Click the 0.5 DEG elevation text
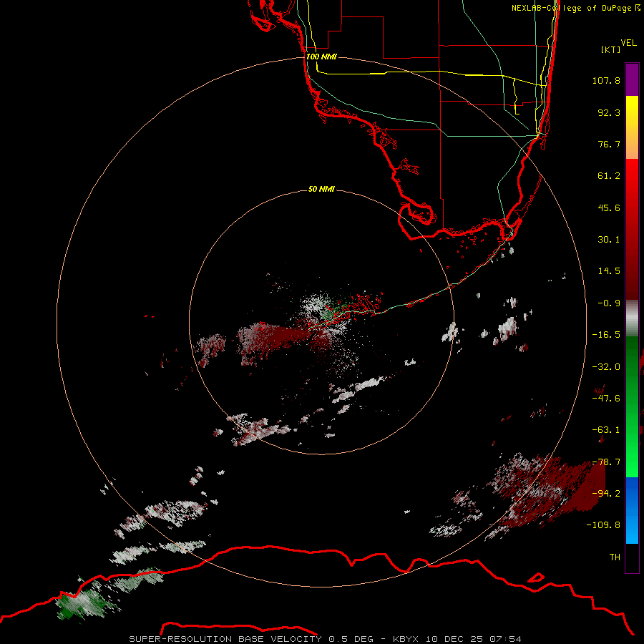Viewport: 644px width, 644px height. (351, 639)
